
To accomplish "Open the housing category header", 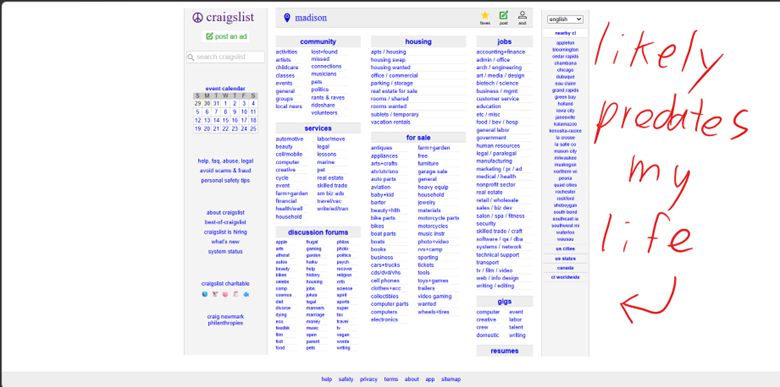I will click(418, 42).
